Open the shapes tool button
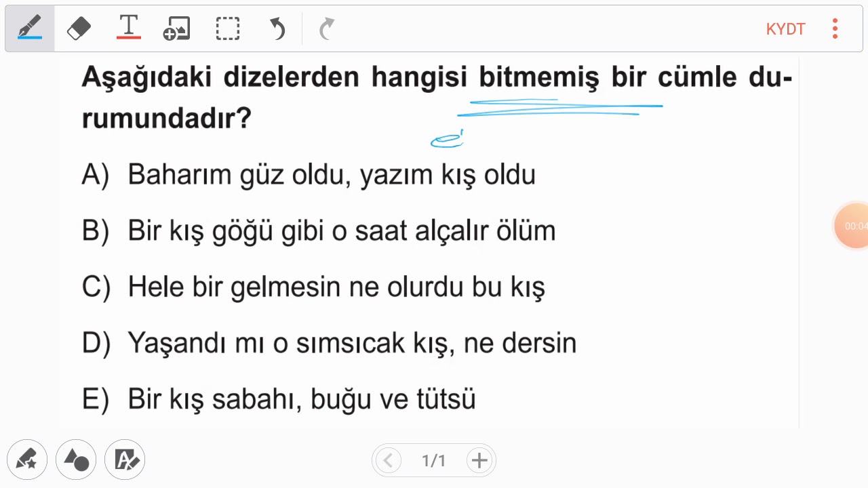The image size is (868, 488). tap(76, 460)
